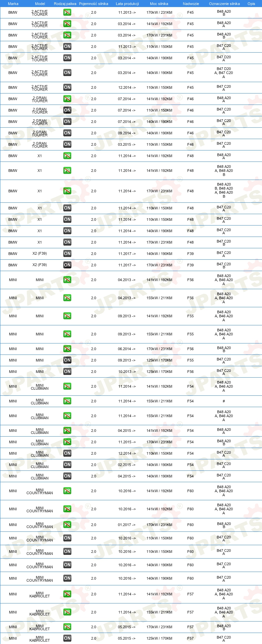Screen dimensions: 262x644
Task: Click diesel ON icon for 2 Gran Tourer 03.2015
Action: coord(67,144)
